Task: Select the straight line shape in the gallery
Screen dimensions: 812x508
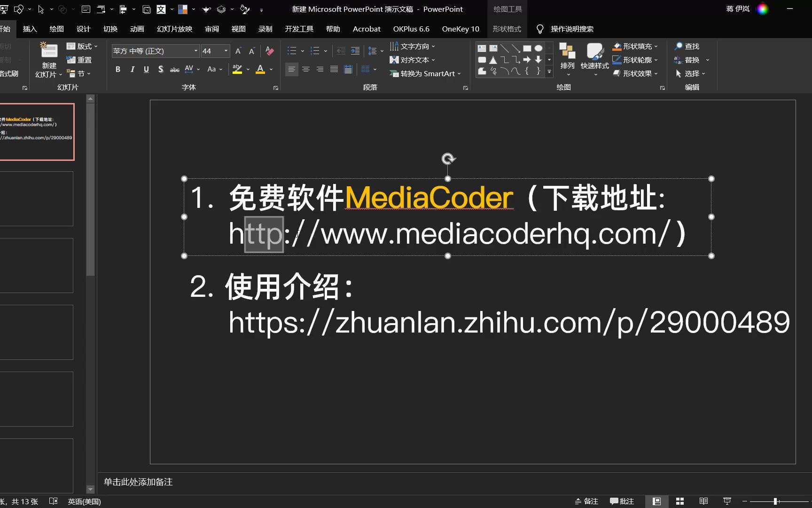Action: 505,48
